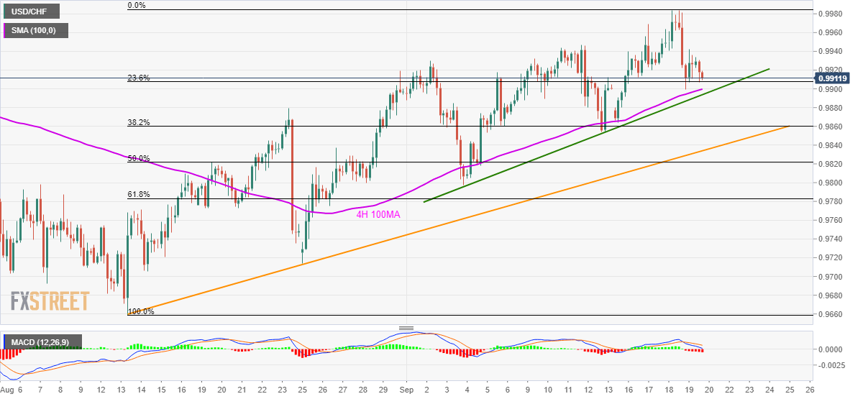Screen dimensions: 868x399
Task: Click the 100.0% Fibonacci level label
Action: tap(140, 311)
